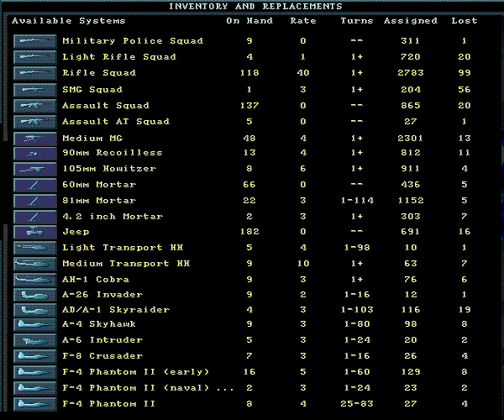Click the AH-1 Cobra label
Image resolution: width=504 pixels, height=420 pixels.
(x=96, y=280)
